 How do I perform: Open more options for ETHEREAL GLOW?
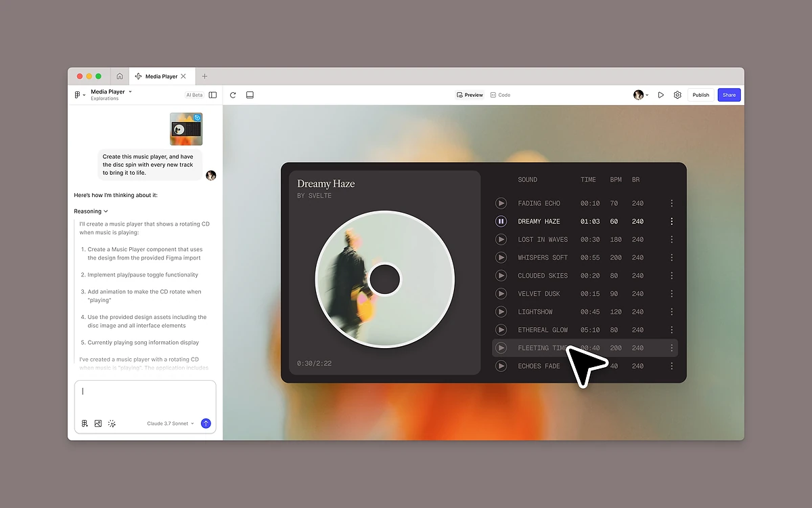pos(671,330)
